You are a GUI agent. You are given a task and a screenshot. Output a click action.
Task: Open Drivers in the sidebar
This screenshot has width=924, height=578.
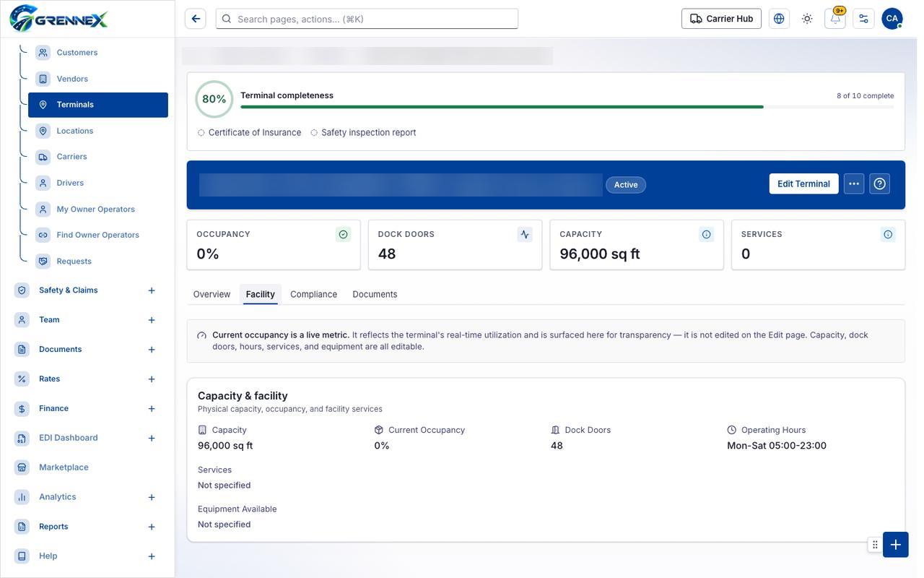pos(98,183)
